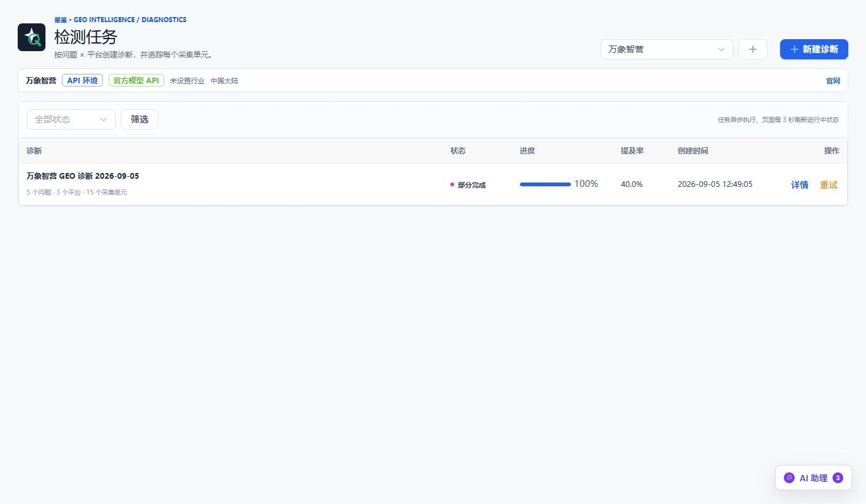Click the plus icon button beside 万象智营 dropdown
The height and width of the screenshot is (504, 866).
752,49
